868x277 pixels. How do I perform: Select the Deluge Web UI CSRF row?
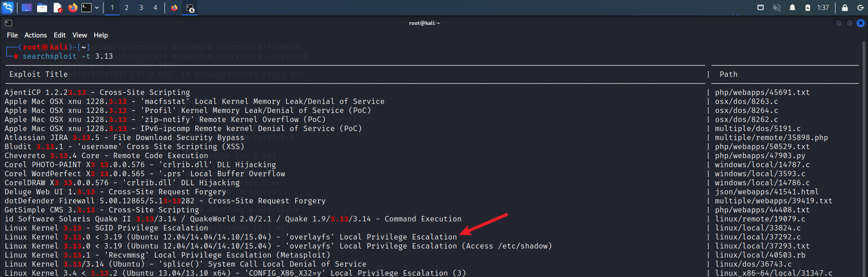[115, 192]
